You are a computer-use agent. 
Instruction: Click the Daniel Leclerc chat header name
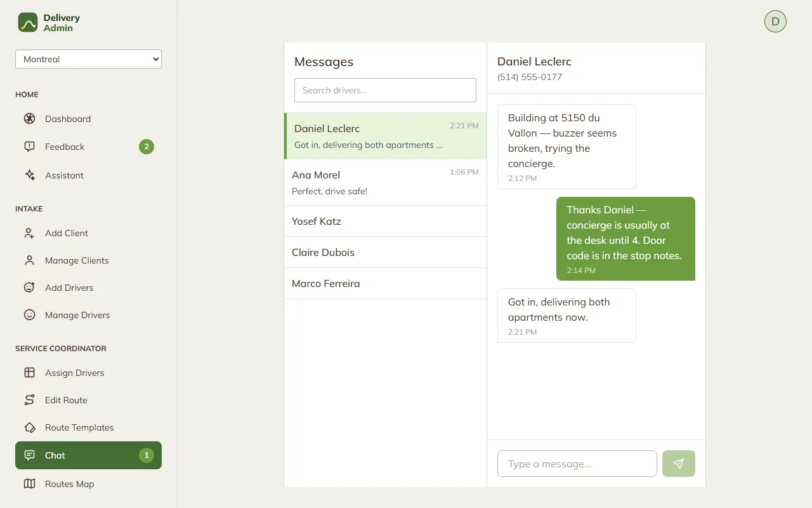point(534,62)
